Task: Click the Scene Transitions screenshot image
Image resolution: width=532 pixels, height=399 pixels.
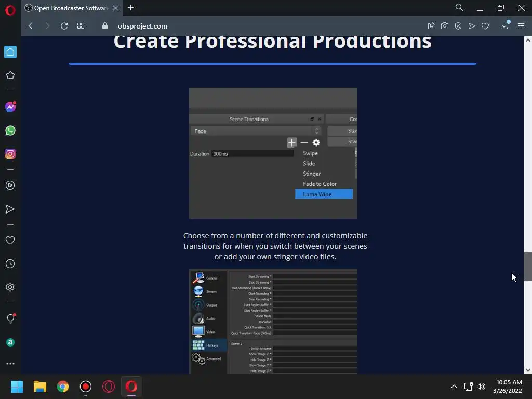Action: tap(273, 153)
